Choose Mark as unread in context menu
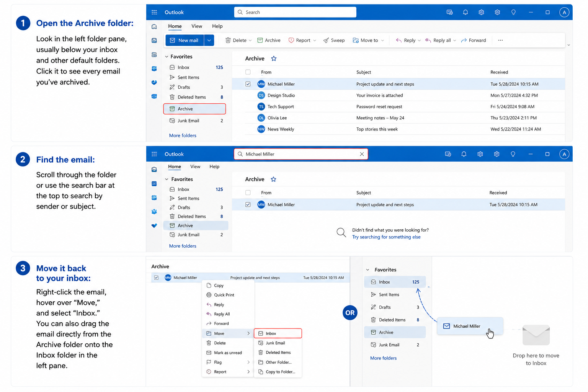Screen dimensions: 588x392 228,353
